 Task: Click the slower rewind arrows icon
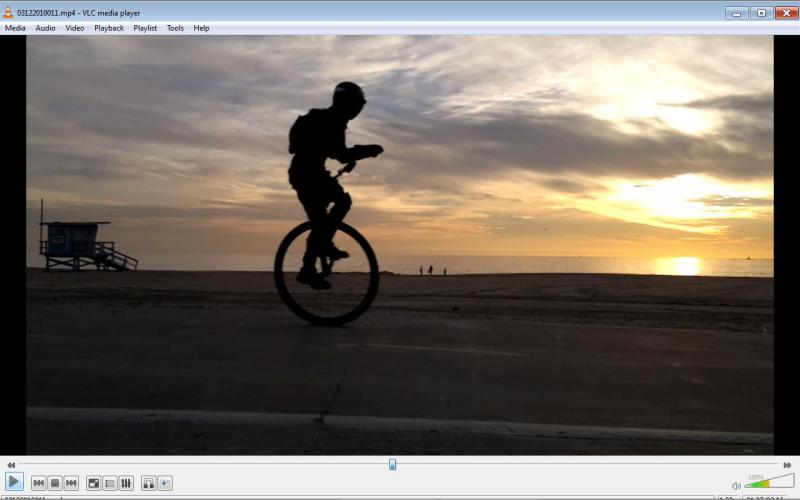pos(11,465)
